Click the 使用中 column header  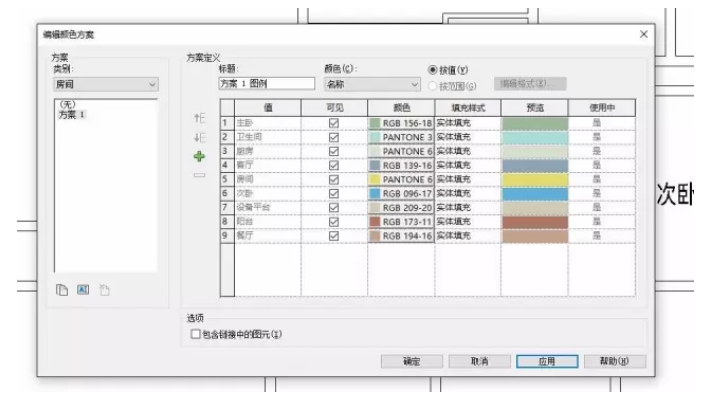coord(602,108)
